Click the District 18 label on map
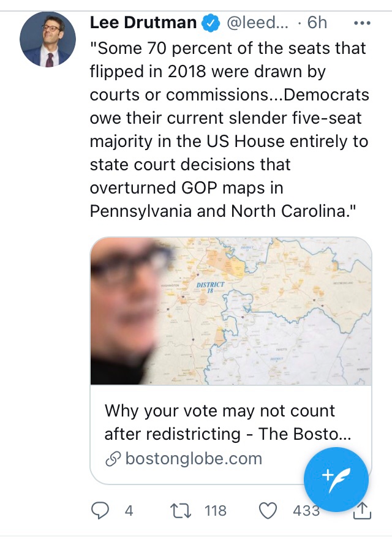Screen dimensions: 392x539 point(211,287)
